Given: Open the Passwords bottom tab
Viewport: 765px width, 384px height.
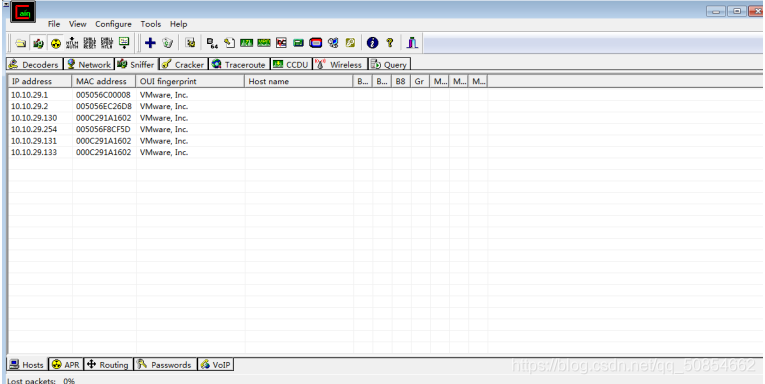Looking at the screenshot, I should click(165, 364).
